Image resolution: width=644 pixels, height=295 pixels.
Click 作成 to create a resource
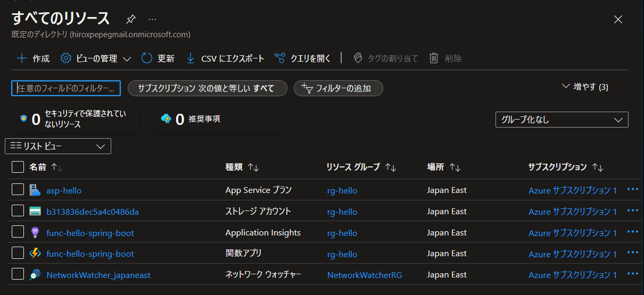(x=33, y=58)
